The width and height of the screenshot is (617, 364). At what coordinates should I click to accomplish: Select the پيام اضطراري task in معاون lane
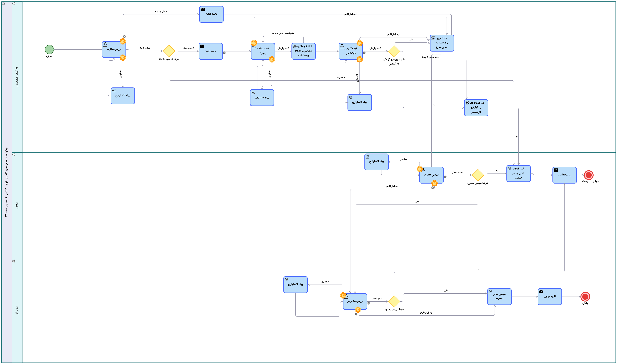(377, 162)
